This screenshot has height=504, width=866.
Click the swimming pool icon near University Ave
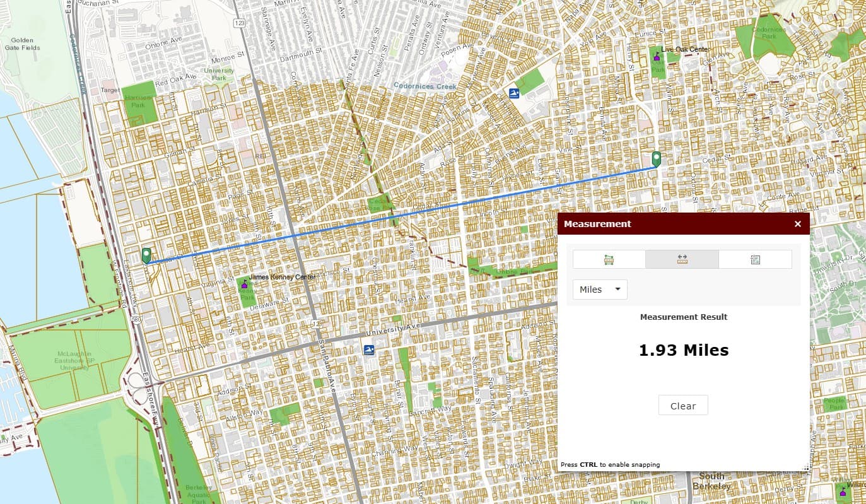[x=368, y=349]
